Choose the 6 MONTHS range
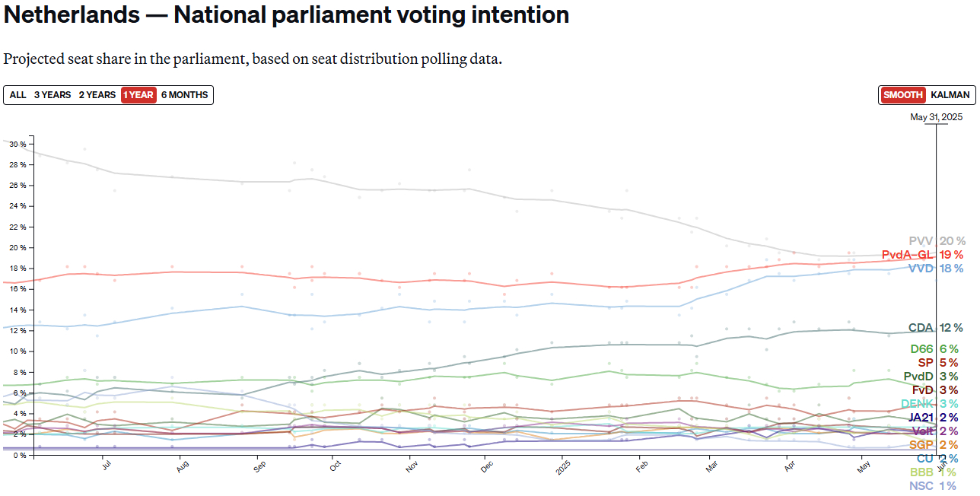Screen dimensions: 980x496 tap(184, 95)
